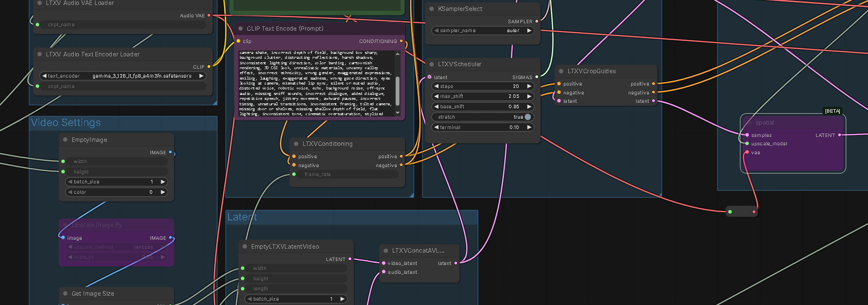Click ckpt_name field in Audio VAE Loader
The height and width of the screenshot is (305, 868).
(123, 24)
